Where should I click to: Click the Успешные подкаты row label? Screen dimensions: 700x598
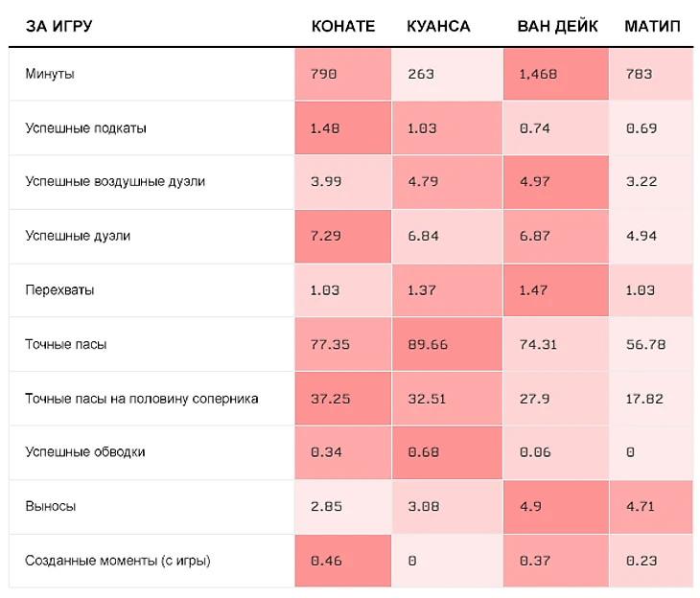point(85,128)
